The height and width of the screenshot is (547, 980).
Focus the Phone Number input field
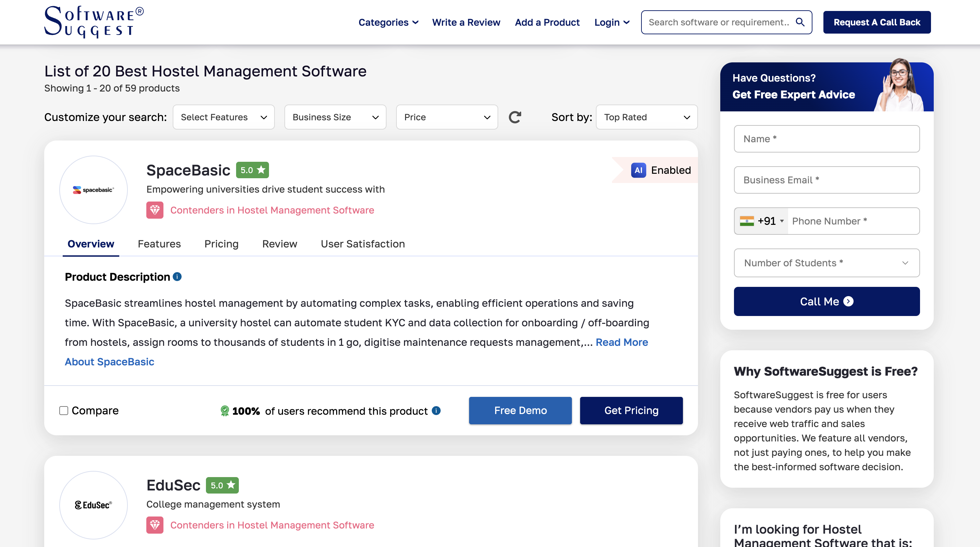tap(853, 221)
